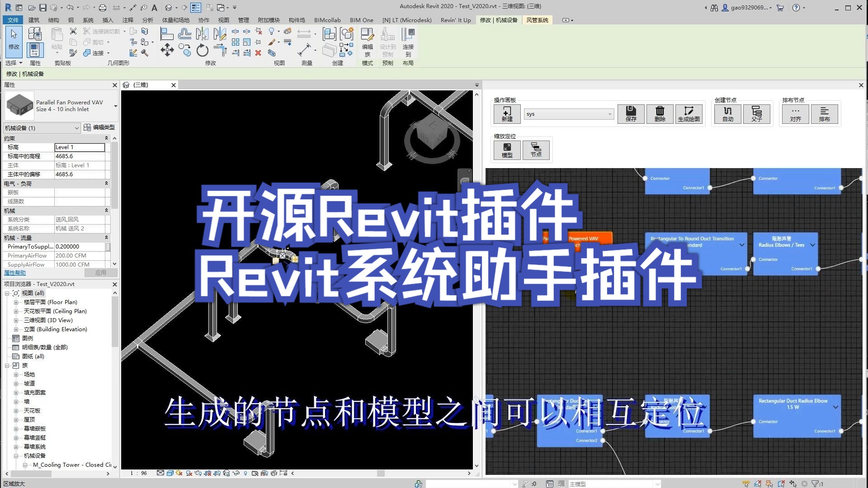Click the Edit Family ribbon button
The width and height of the screenshot is (868, 488).
coord(367,42)
